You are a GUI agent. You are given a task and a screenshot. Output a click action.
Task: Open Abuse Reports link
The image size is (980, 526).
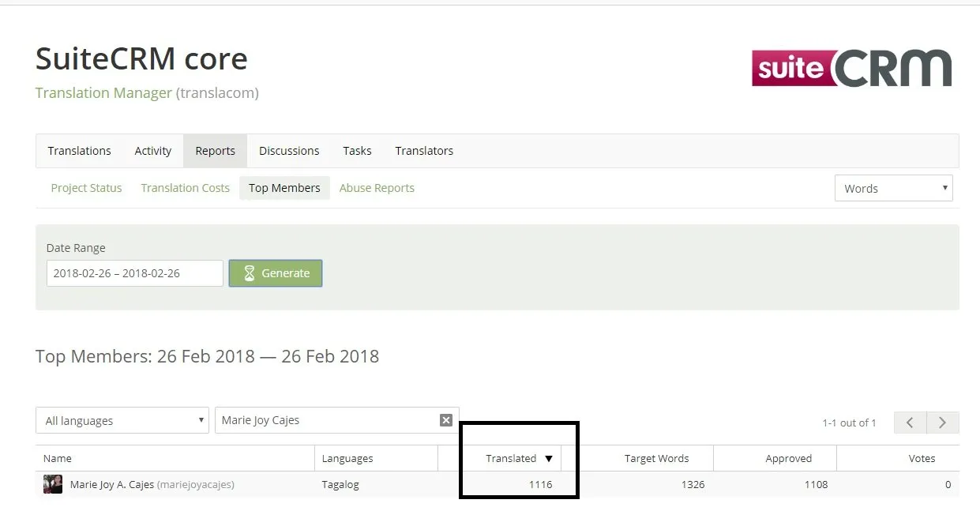pos(377,188)
